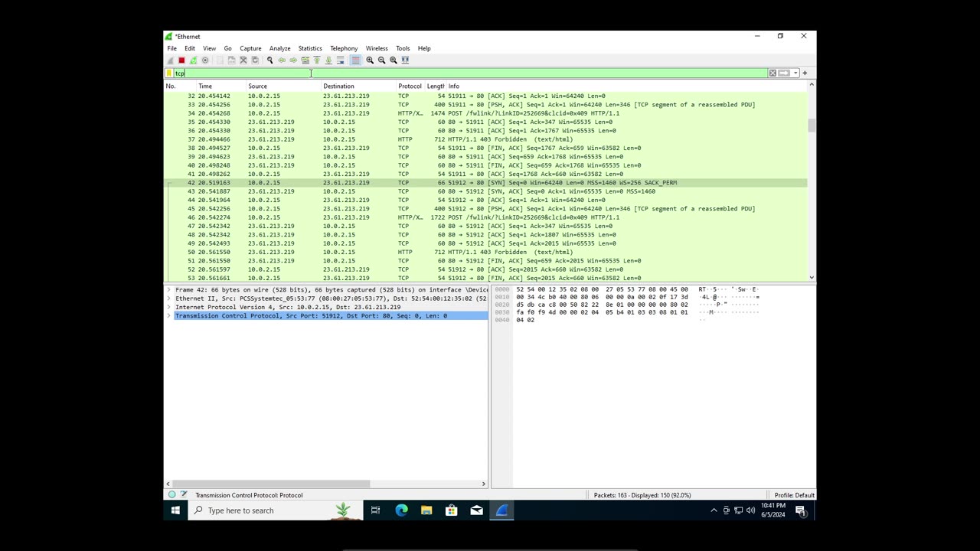
Task: Open the Windows Start menu
Action: [x=175, y=510]
